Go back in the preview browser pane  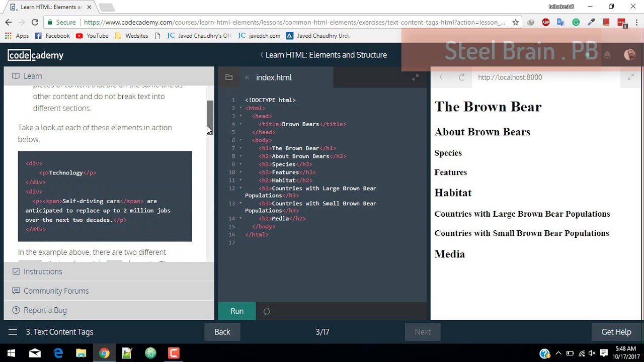coord(441,77)
